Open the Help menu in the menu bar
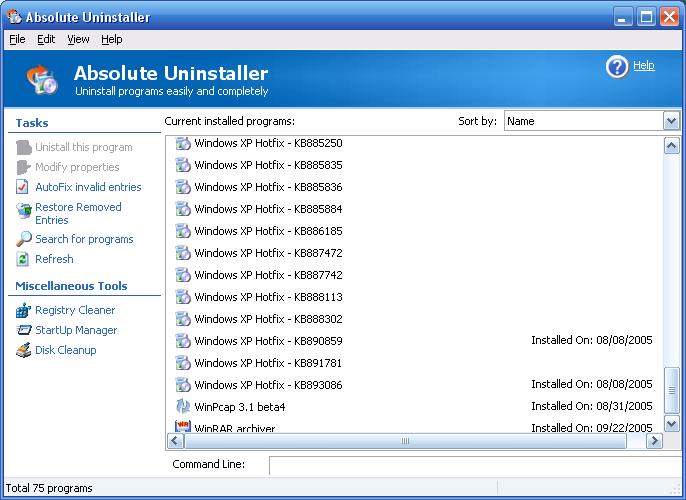Screen dimensions: 686x500 (x=112, y=39)
